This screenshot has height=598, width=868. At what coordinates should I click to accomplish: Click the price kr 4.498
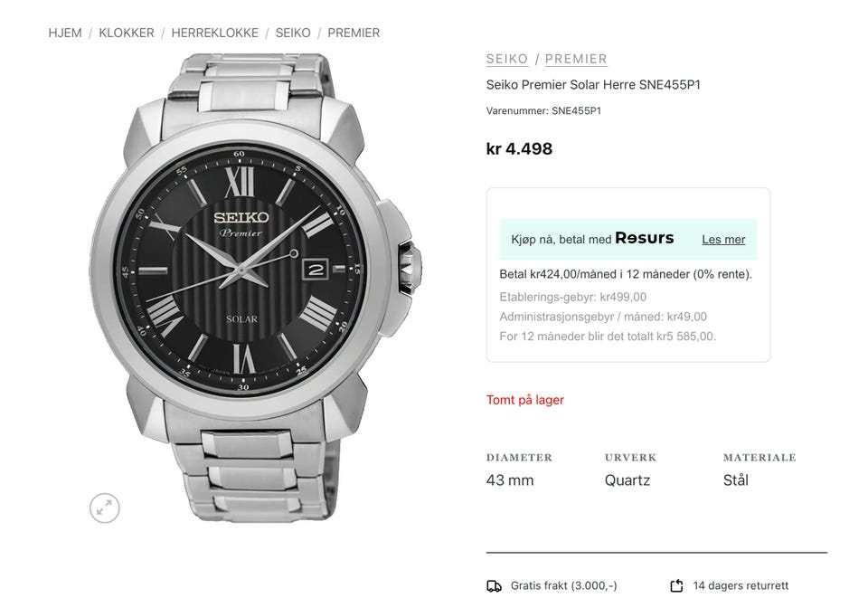(519, 148)
